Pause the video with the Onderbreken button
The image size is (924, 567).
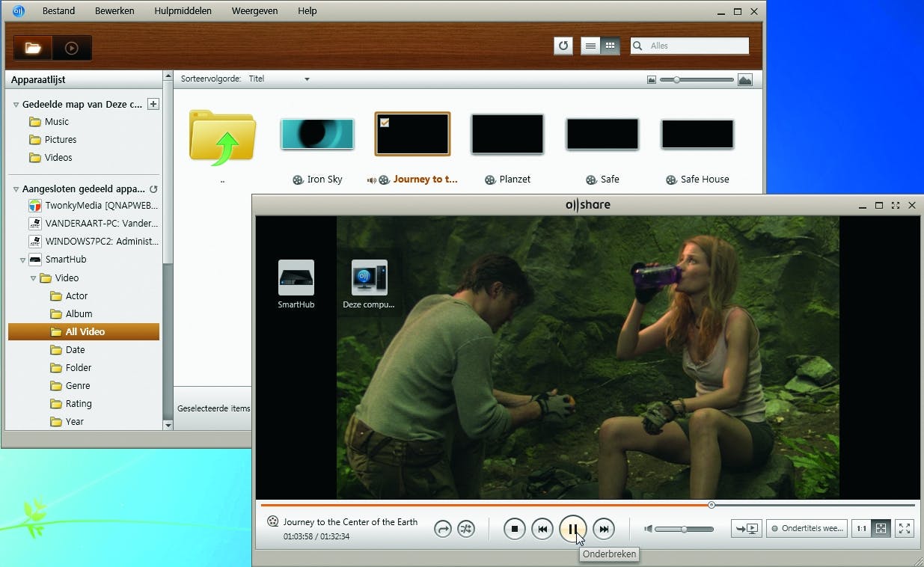point(572,529)
